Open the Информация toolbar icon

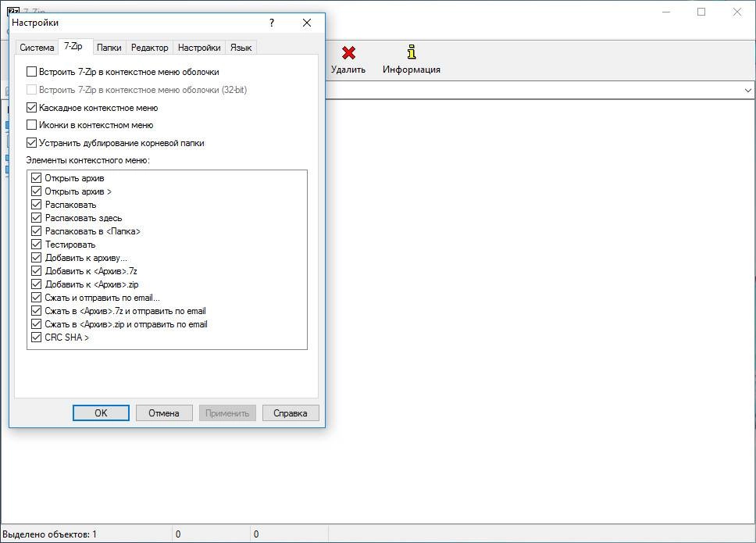tap(412, 52)
